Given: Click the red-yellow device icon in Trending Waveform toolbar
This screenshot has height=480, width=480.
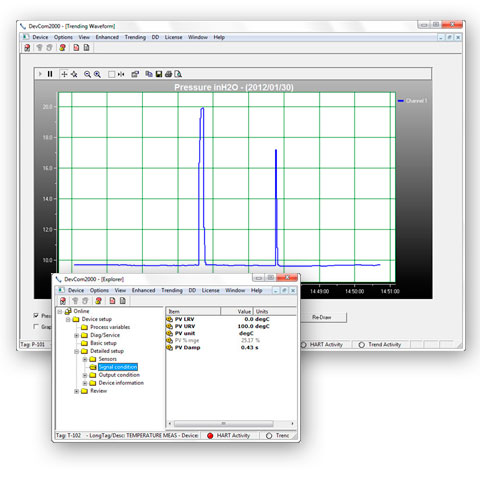Looking at the screenshot, I should pos(62,48).
